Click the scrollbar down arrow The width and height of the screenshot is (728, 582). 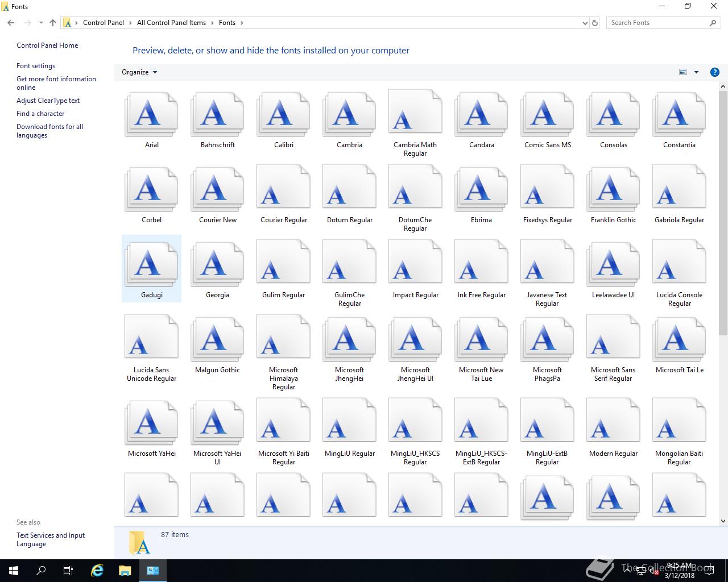click(x=723, y=521)
